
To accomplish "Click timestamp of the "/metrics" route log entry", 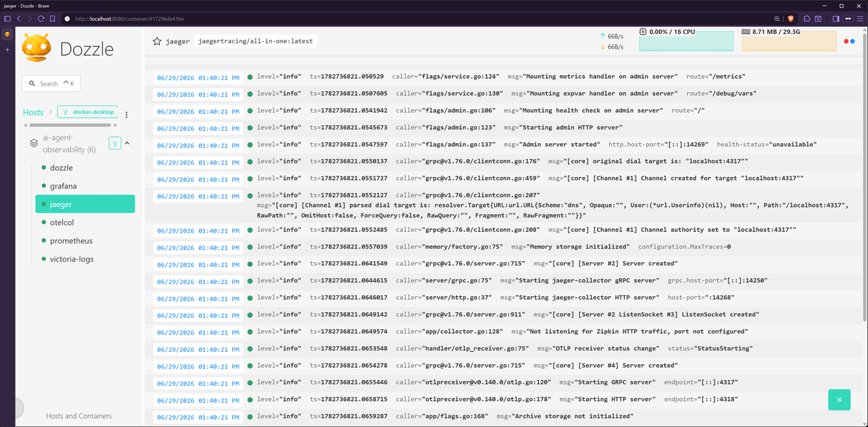I will tap(198, 77).
